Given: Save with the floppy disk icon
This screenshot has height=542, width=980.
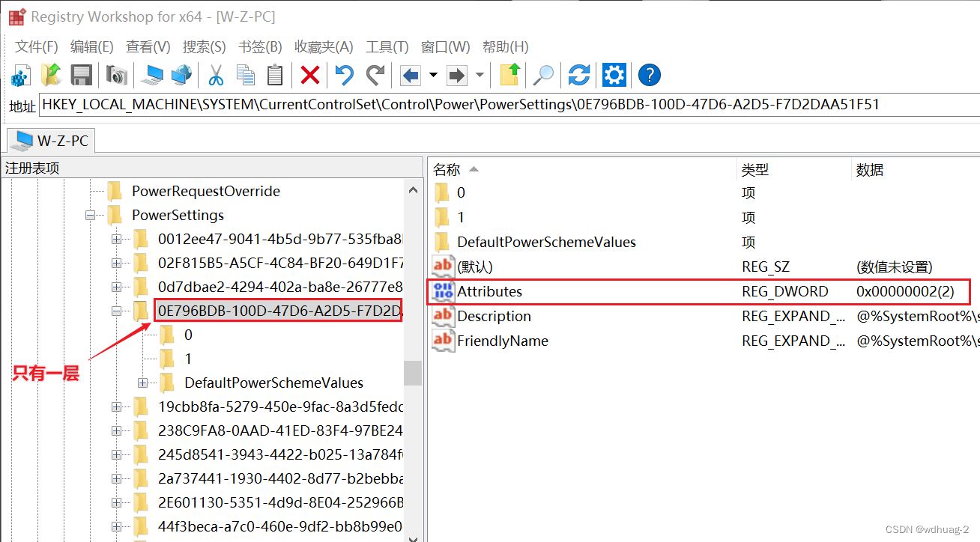Looking at the screenshot, I should 81,75.
